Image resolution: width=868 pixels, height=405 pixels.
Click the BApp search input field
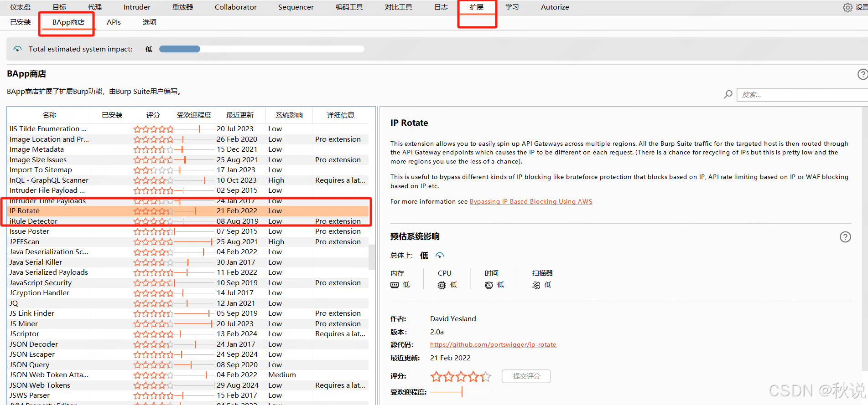(x=802, y=95)
